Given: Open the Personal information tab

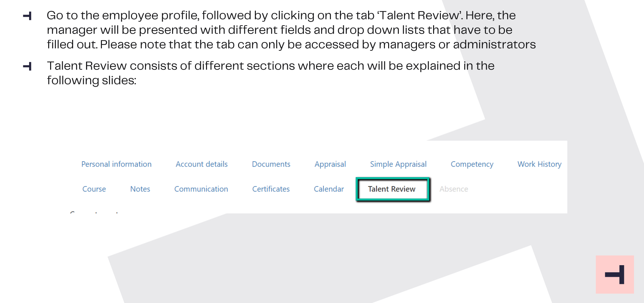Looking at the screenshot, I should tap(116, 164).
